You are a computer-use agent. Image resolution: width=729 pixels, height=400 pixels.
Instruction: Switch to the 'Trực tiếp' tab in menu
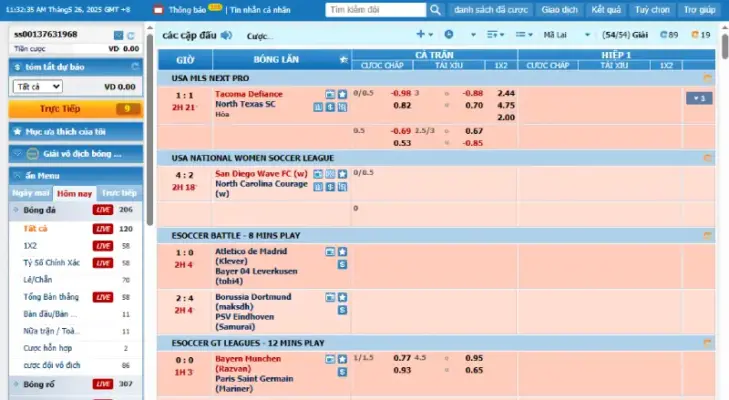pyautogui.click(x=121, y=193)
